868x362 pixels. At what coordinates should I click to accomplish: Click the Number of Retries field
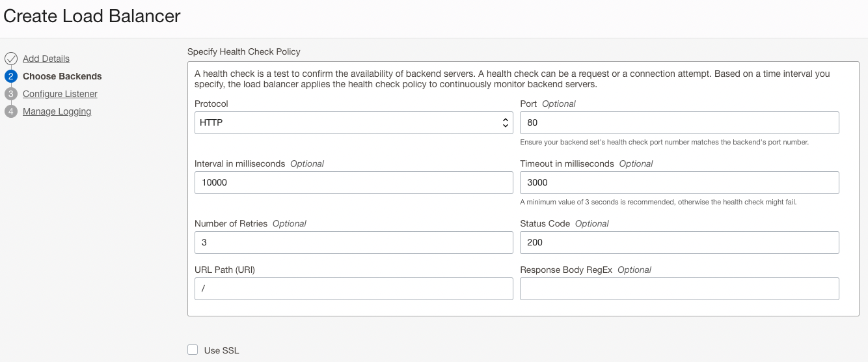point(353,242)
